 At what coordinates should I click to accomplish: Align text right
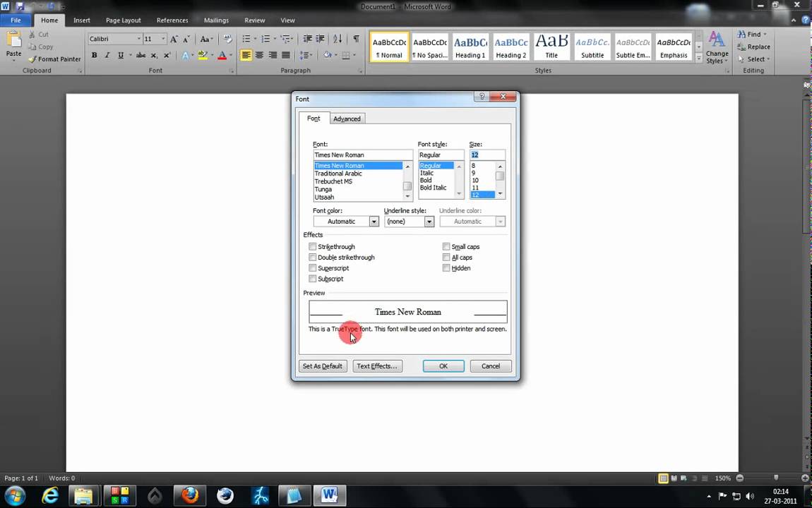273,55
